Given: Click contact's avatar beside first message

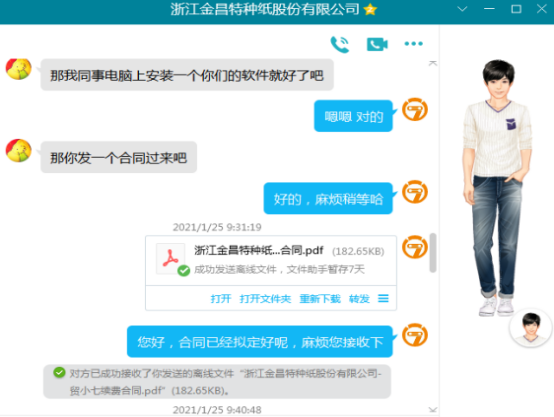Looking at the screenshot, I should (19, 69).
